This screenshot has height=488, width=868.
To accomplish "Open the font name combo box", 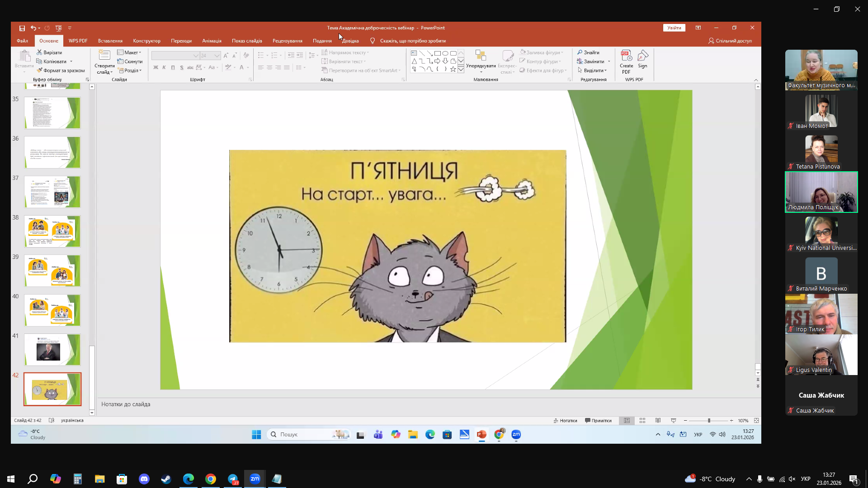I will [175, 56].
